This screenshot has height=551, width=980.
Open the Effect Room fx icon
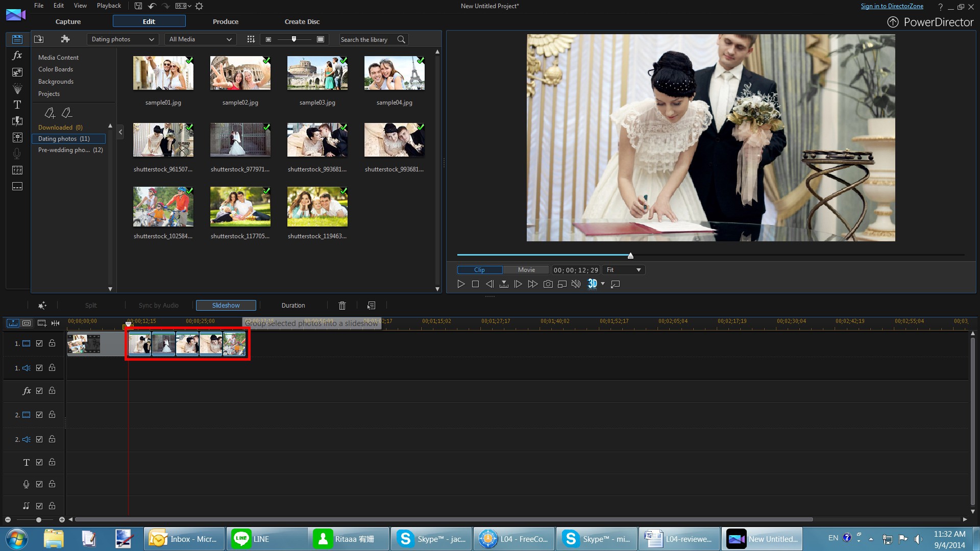point(17,55)
